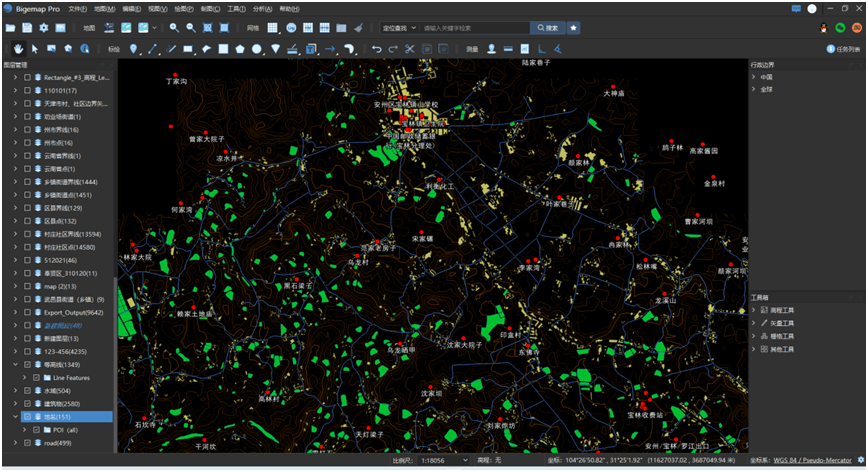This screenshot has width=868, height=472.
Task: Check the 512021(46) layer checkbox
Action: (x=27, y=260)
